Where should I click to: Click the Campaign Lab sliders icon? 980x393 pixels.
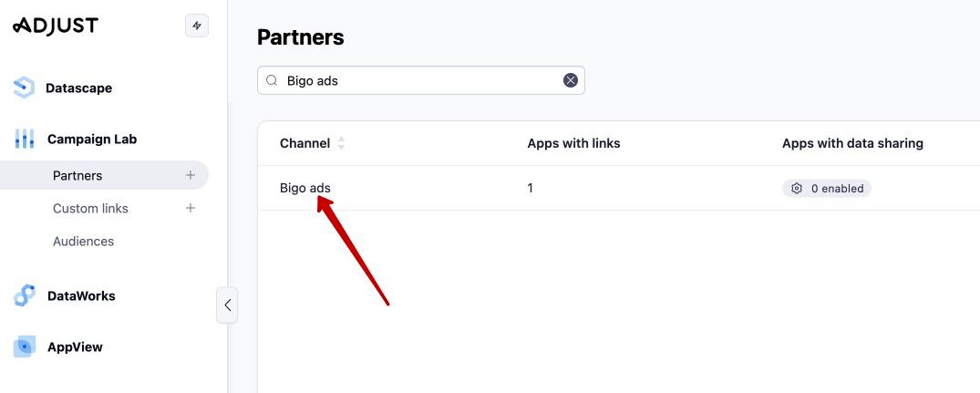tap(25, 139)
